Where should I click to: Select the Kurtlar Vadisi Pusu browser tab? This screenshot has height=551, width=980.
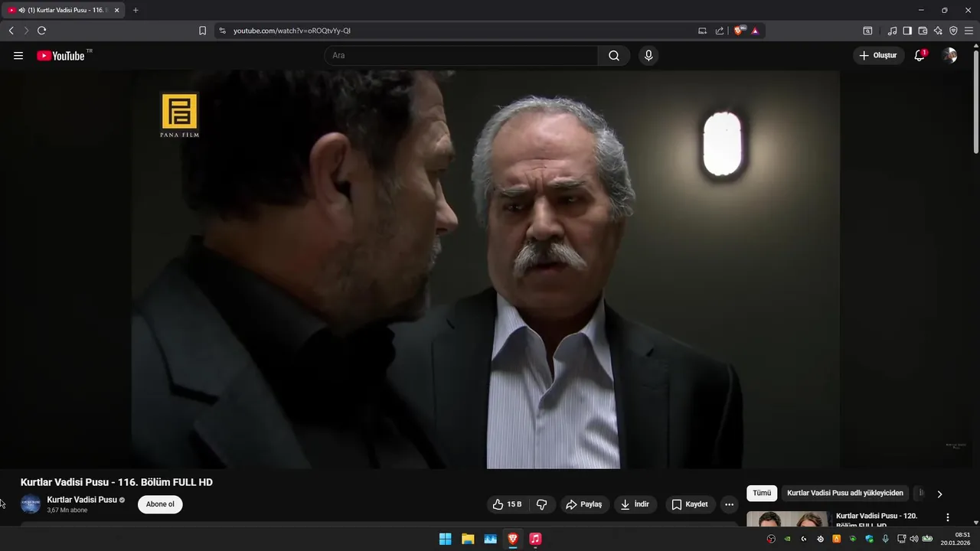point(63,10)
